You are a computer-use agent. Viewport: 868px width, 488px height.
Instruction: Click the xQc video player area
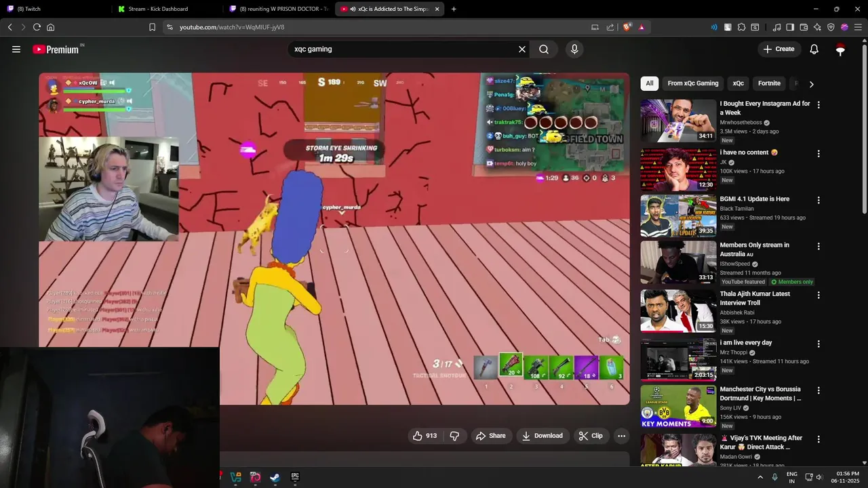coord(334,239)
